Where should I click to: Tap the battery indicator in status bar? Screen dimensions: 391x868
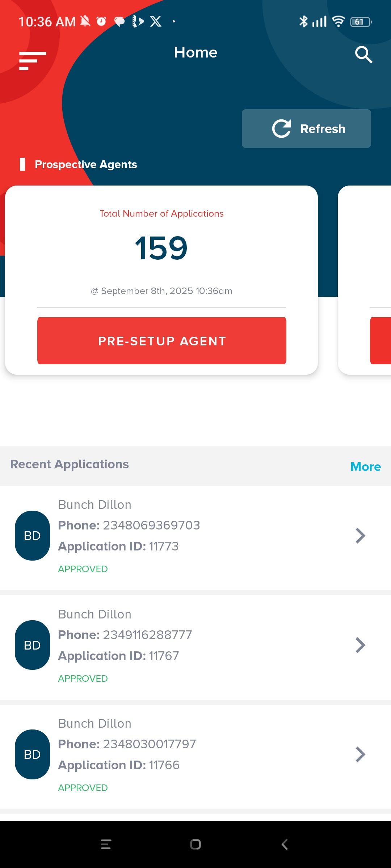361,22
